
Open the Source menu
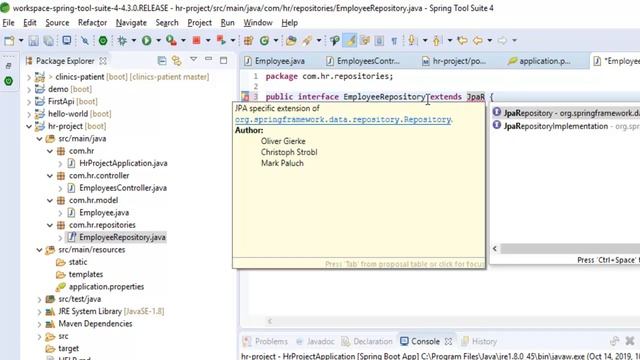click(57, 23)
